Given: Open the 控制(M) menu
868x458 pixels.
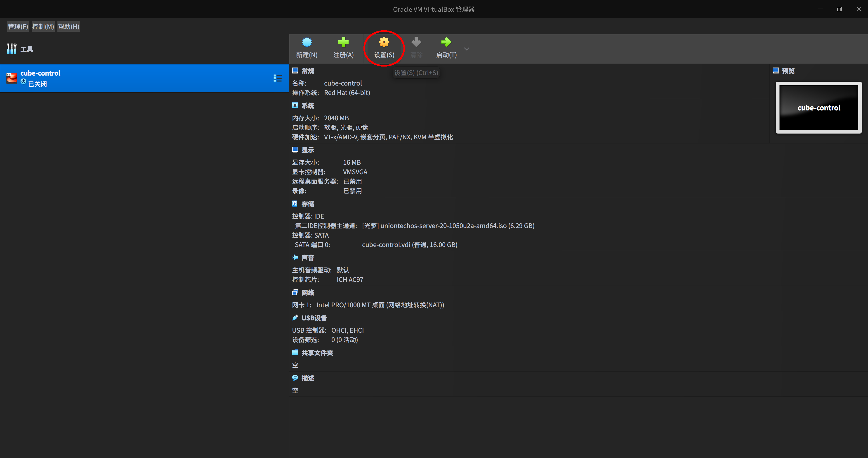Looking at the screenshot, I should (x=43, y=26).
